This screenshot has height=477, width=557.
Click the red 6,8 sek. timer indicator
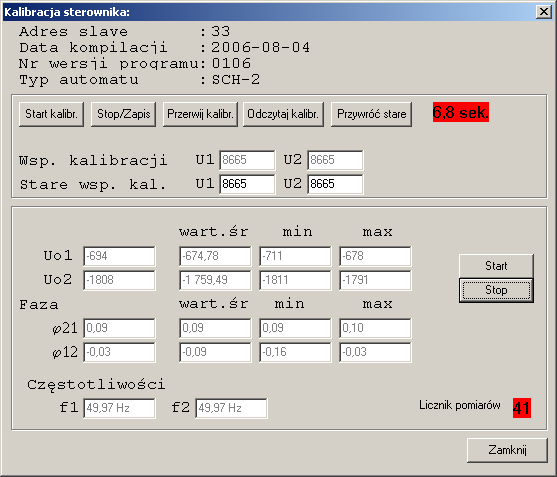tap(461, 112)
